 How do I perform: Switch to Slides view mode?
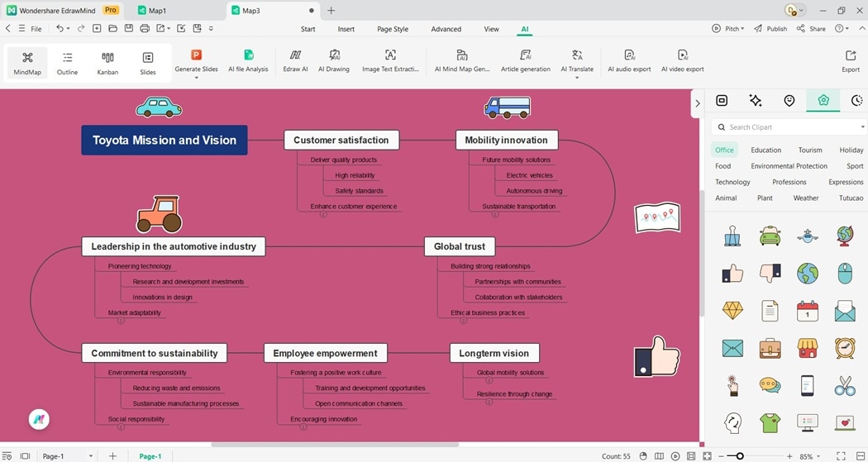coord(148,63)
